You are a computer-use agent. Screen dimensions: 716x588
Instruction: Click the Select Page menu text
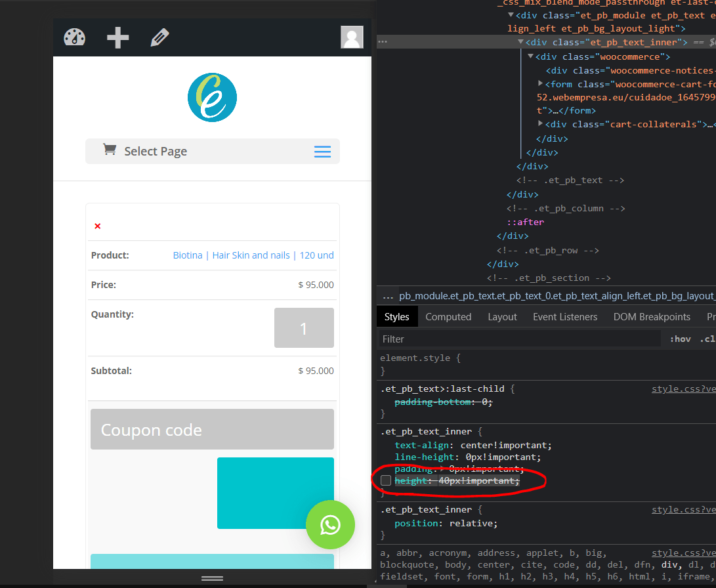pyautogui.click(x=156, y=151)
